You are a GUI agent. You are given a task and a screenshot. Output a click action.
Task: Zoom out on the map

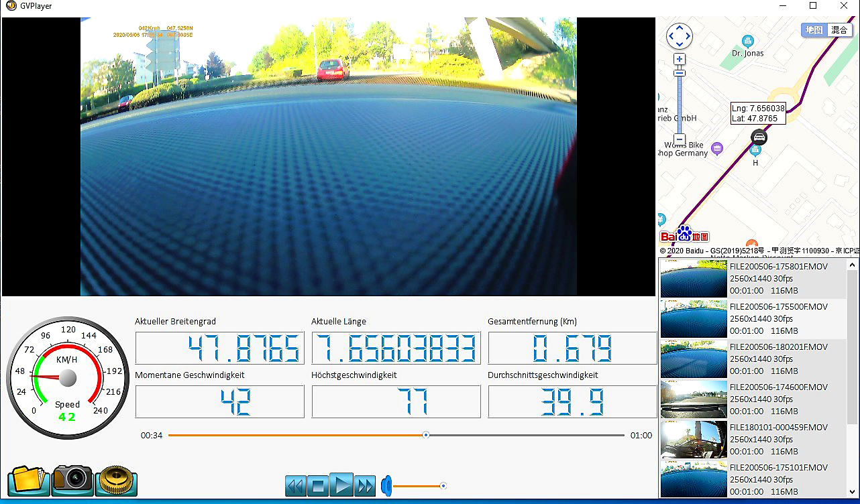pyautogui.click(x=680, y=139)
